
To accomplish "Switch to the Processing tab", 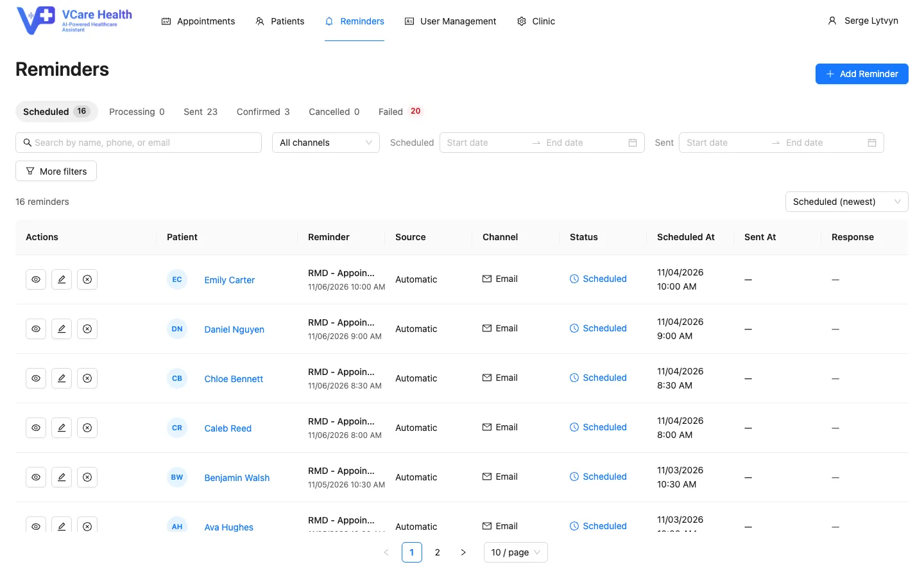I will [x=137, y=112].
